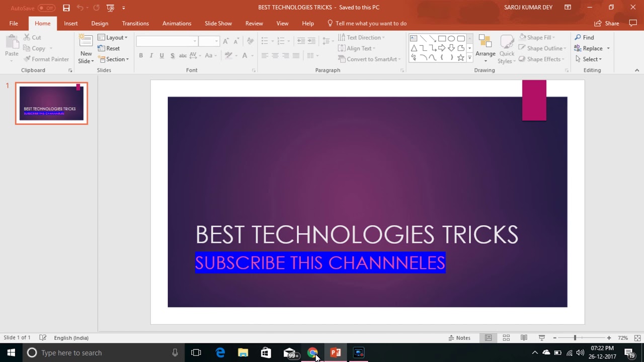
Task: Click the Increase Font Size icon
Action: pyautogui.click(x=226, y=41)
